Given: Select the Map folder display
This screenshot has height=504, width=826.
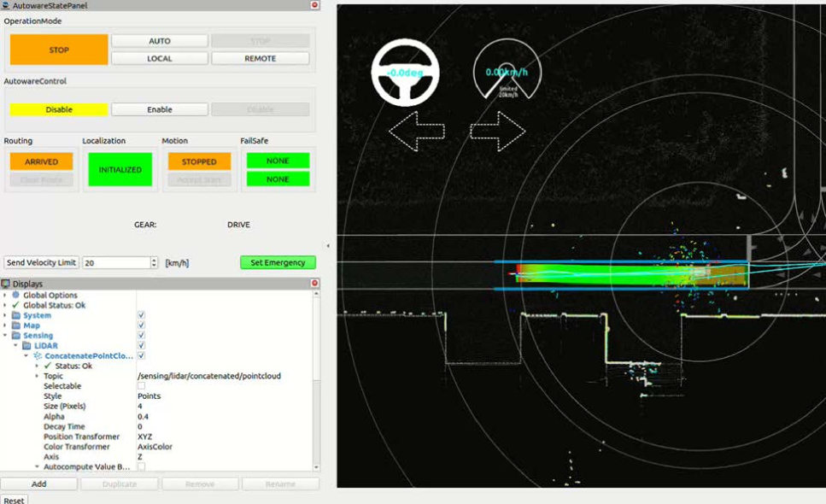Looking at the screenshot, I should pos(32,325).
